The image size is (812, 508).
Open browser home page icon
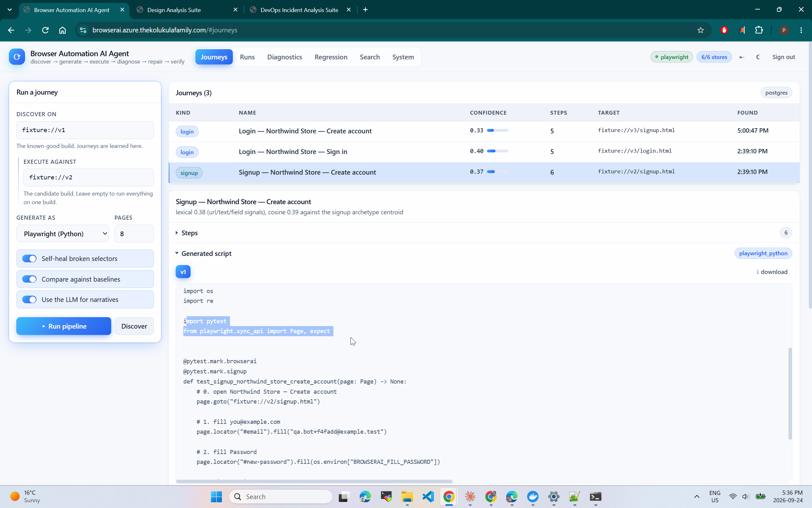pyautogui.click(x=62, y=30)
